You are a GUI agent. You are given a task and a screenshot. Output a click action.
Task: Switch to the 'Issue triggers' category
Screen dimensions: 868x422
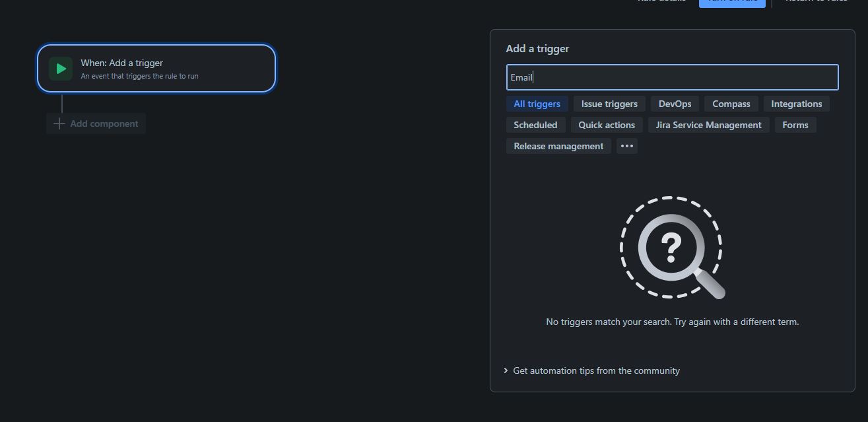pos(609,104)
